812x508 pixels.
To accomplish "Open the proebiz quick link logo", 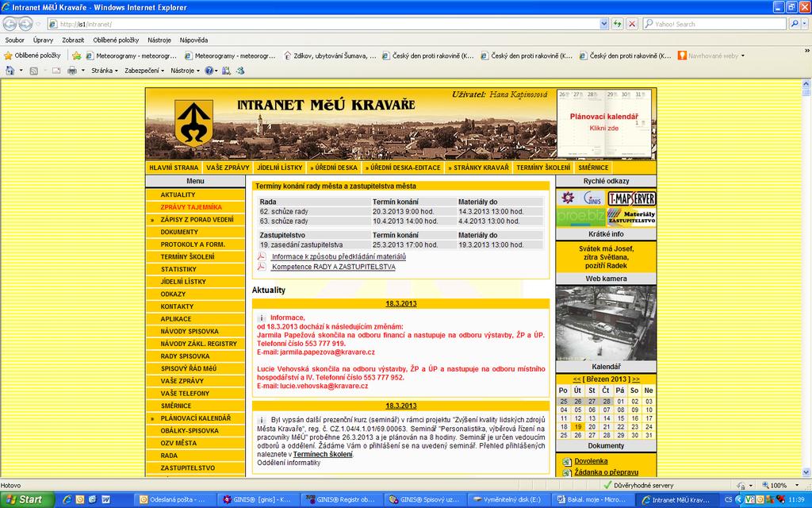I will pos(580,217).
